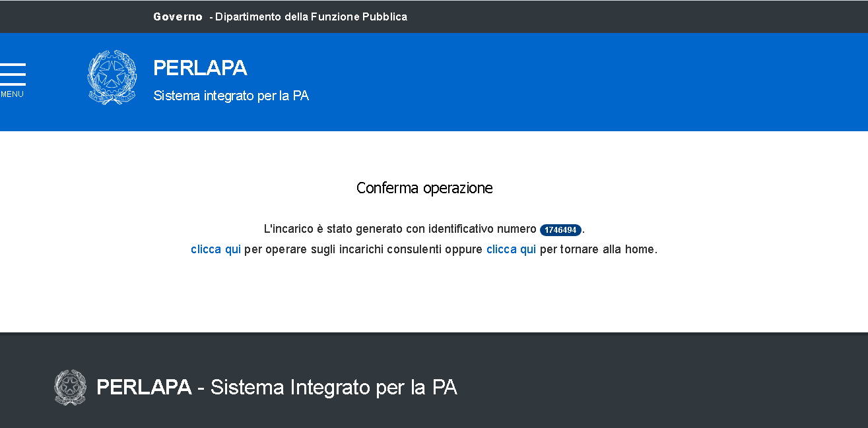The width and height of the screenshot is (868, 428).
Task: Click the word 'Pubblica' in the top bar
Action: pos(385,16)
